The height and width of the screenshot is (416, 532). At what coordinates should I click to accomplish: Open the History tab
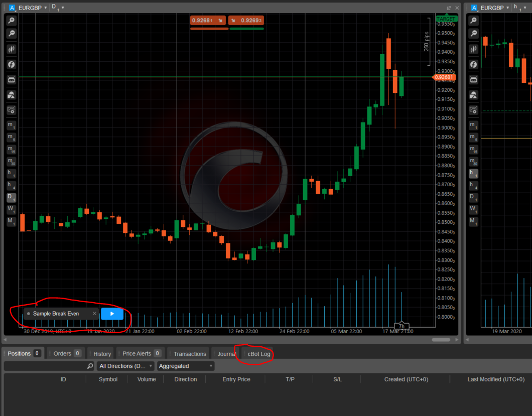100,354
